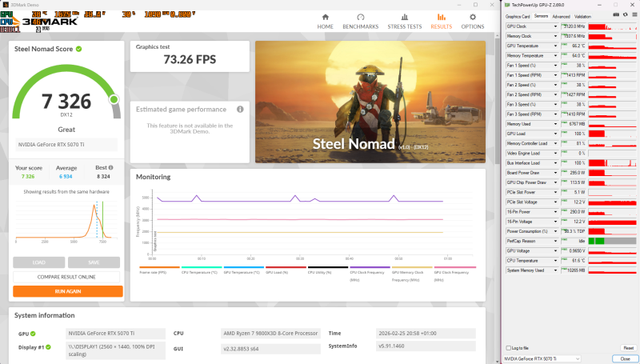
Task: Click the GPU-Z Close button
Action: click(625, 358)
